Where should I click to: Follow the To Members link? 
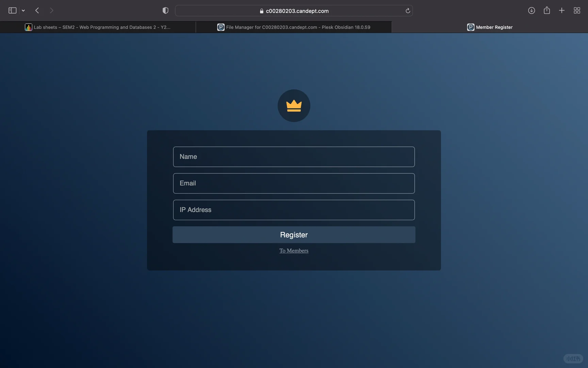tap(294, 251)
